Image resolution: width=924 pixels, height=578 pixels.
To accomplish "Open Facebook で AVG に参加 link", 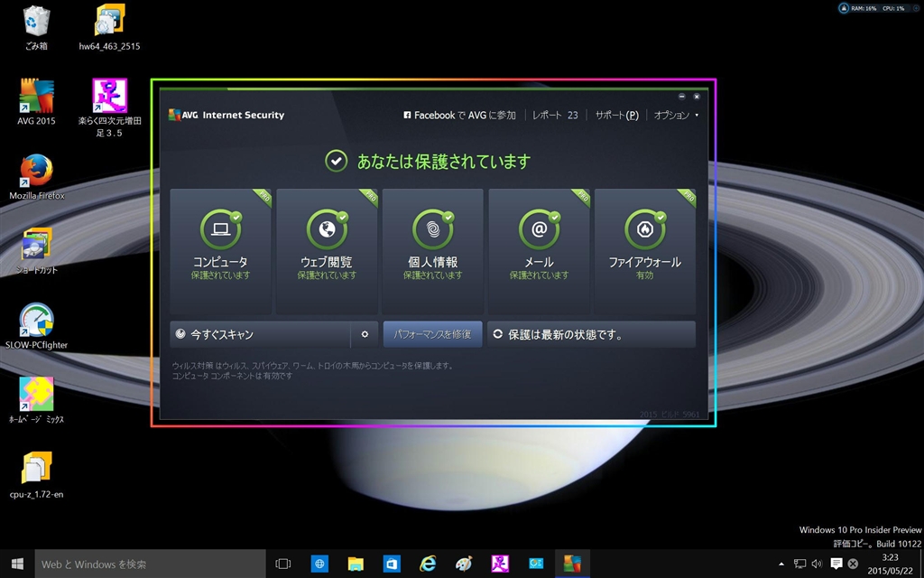I will [459, 115].
